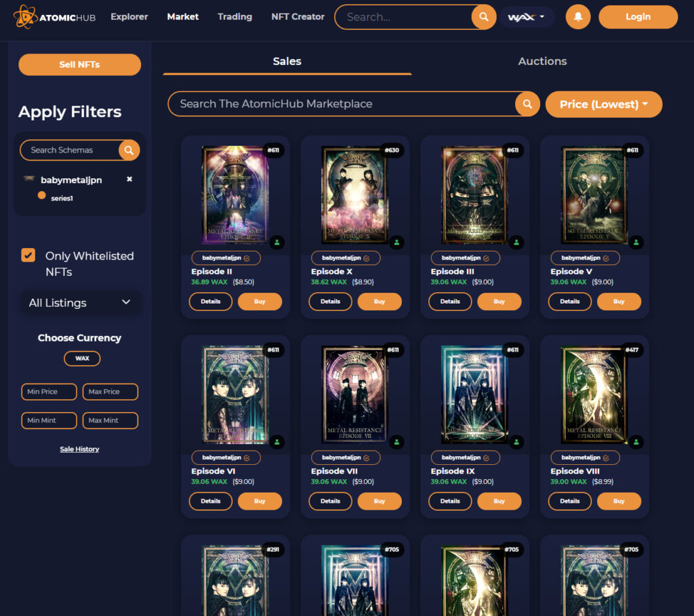Click the owner icon on Episode V card
The height and width of the screenshot is (616, 694).
[x=636, y=242]
